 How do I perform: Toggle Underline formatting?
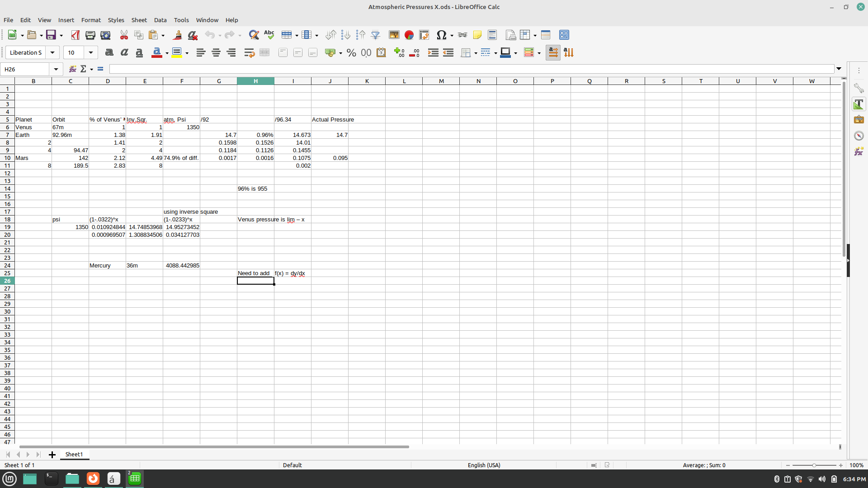[139, 53]
